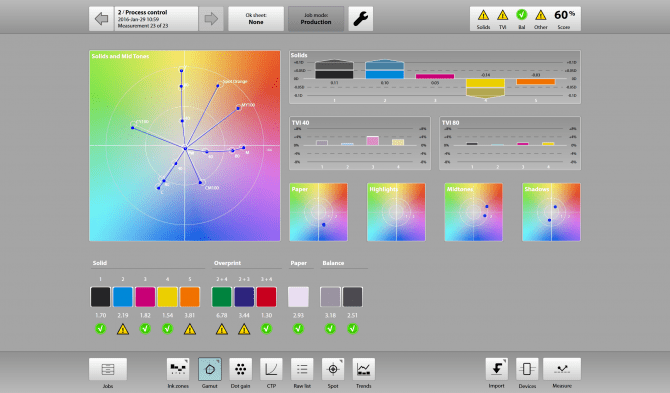
Task: Click the Spot Orange point in gamut plot
Action: point(218,85)
